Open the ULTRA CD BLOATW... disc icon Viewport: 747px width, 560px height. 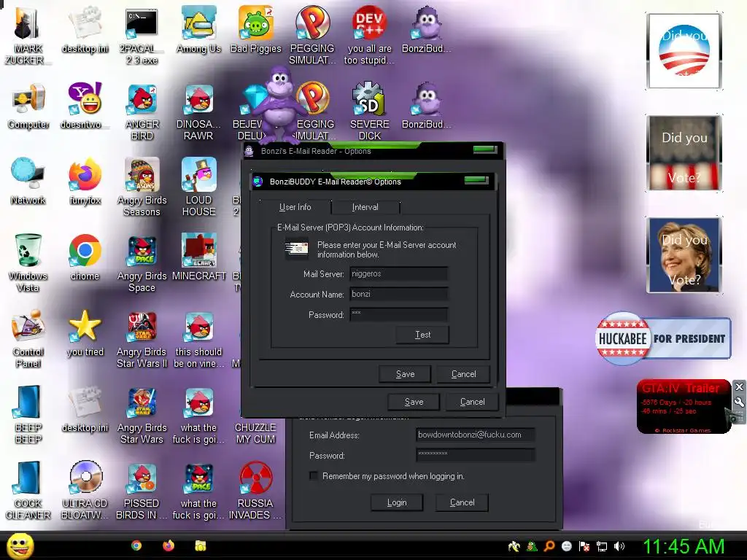(85, 490)
